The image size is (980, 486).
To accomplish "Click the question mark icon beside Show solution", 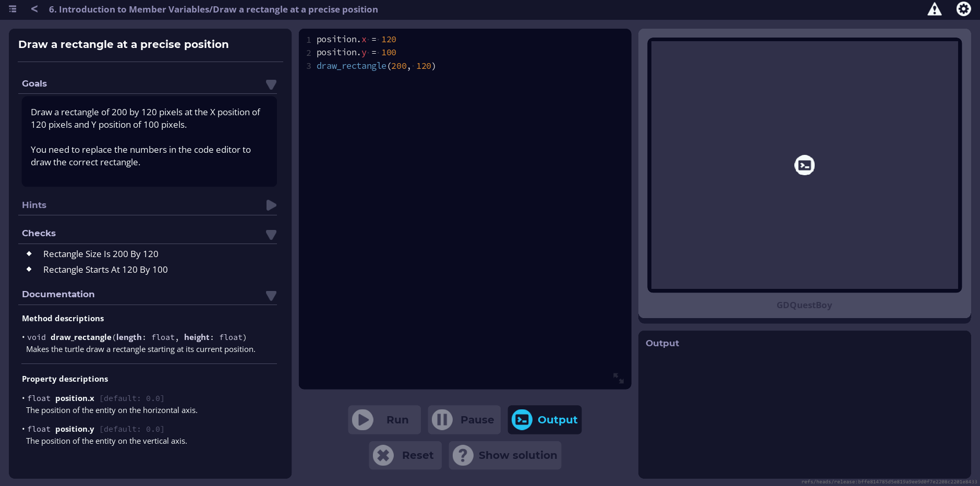I will [462, 455].
